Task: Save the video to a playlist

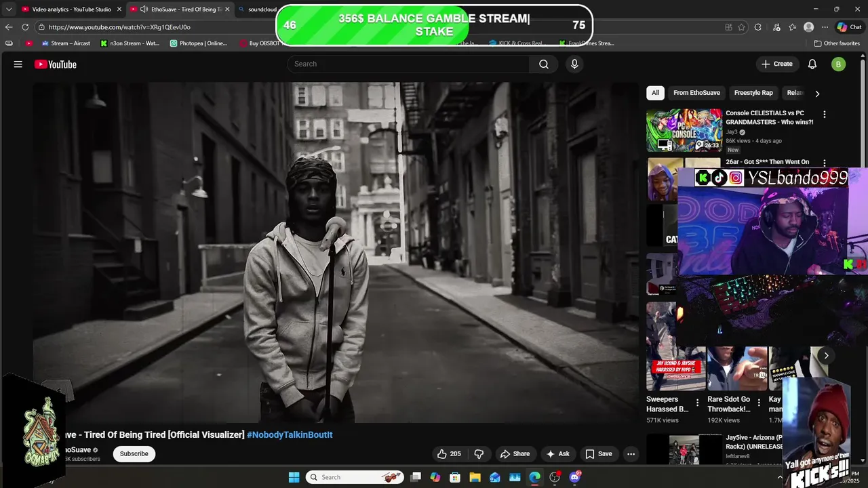Action: tap(599, 454)
